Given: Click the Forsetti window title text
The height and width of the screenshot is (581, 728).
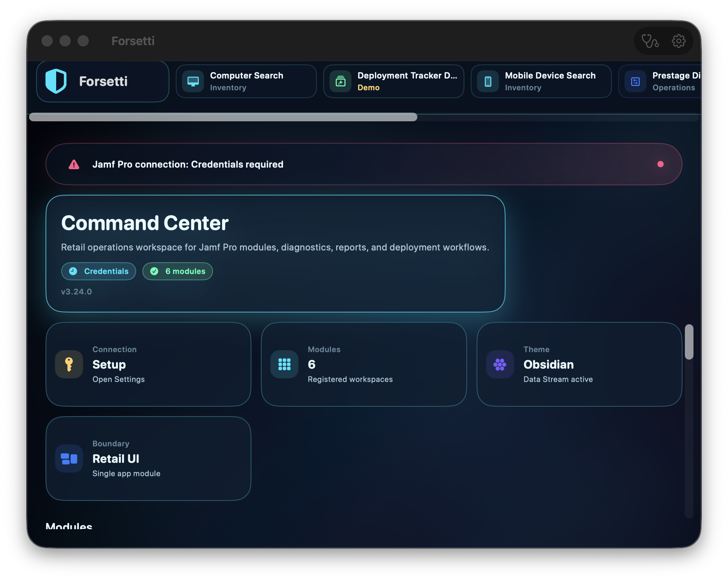Looking at the screenshot, I should pos(133,41).
